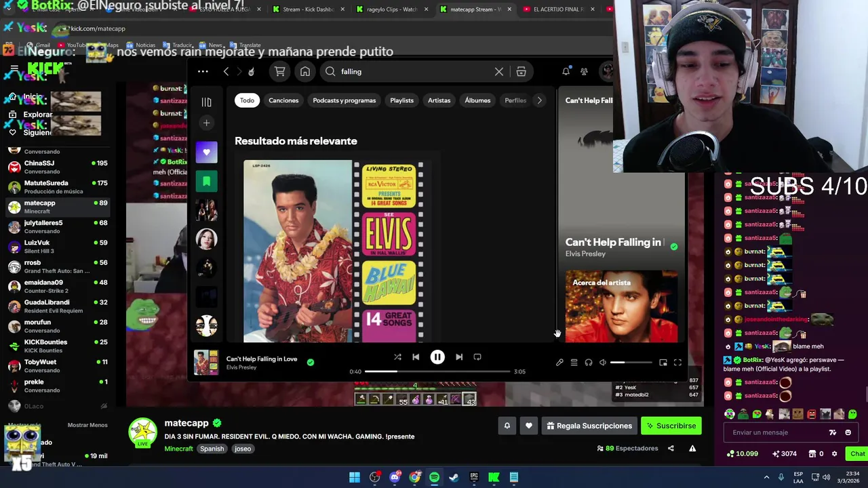Select the Todo filter chip
This screenshot has height=488, width=868.
(x=247, y=100)
